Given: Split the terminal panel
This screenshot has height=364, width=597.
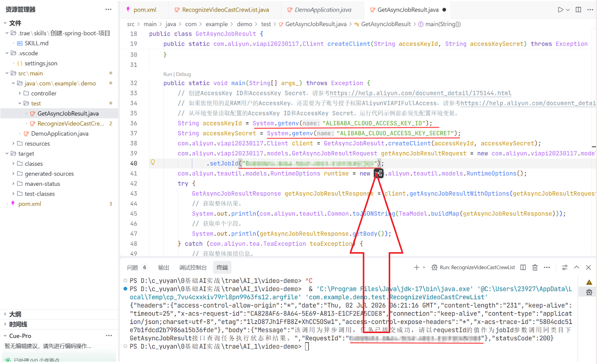Looking at the screenshot, I should (523, 267).
